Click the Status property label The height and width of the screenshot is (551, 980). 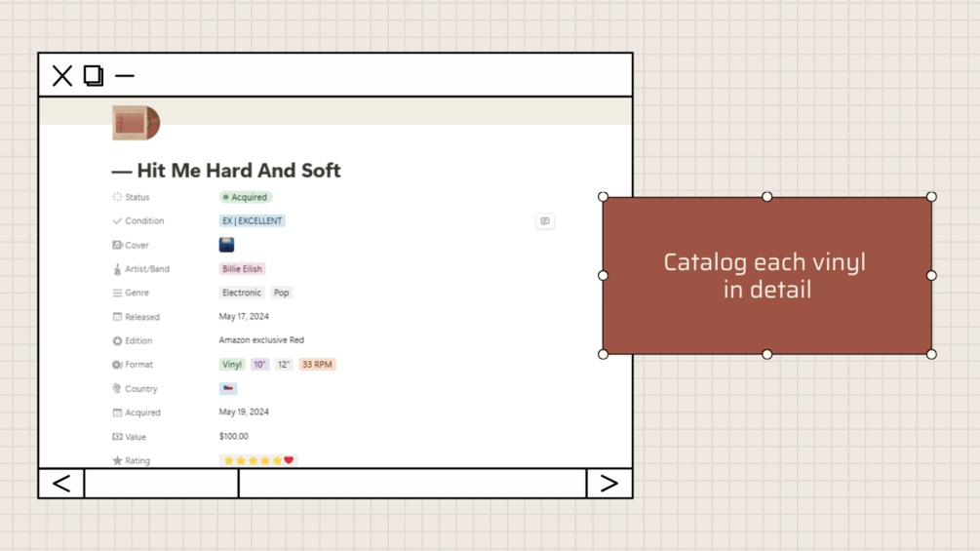[x=137, y=197]
